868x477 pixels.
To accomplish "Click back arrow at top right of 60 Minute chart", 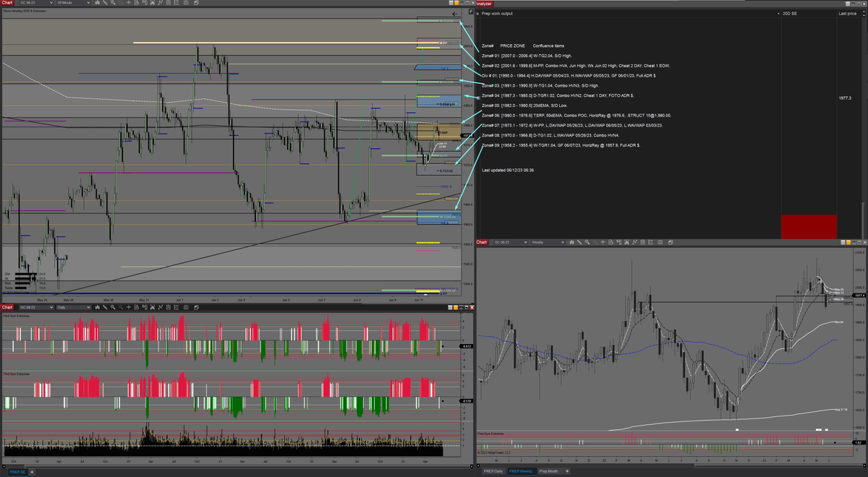I will pos(455,14).
